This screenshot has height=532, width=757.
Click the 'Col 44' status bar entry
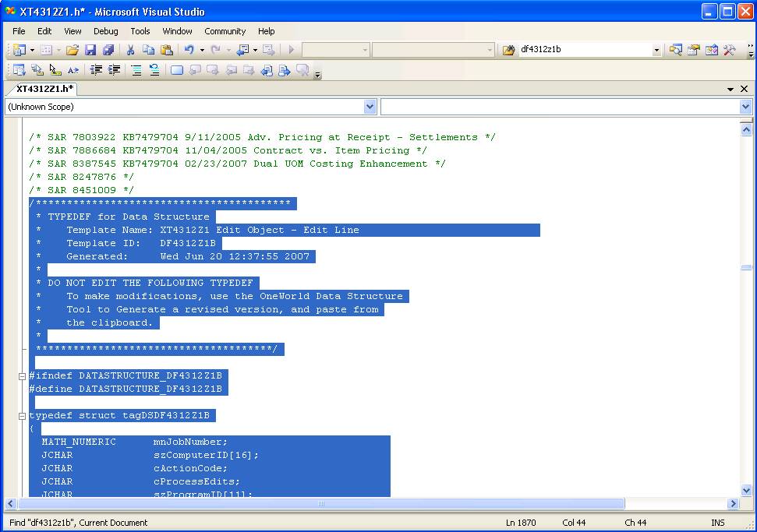coord(574,523)
